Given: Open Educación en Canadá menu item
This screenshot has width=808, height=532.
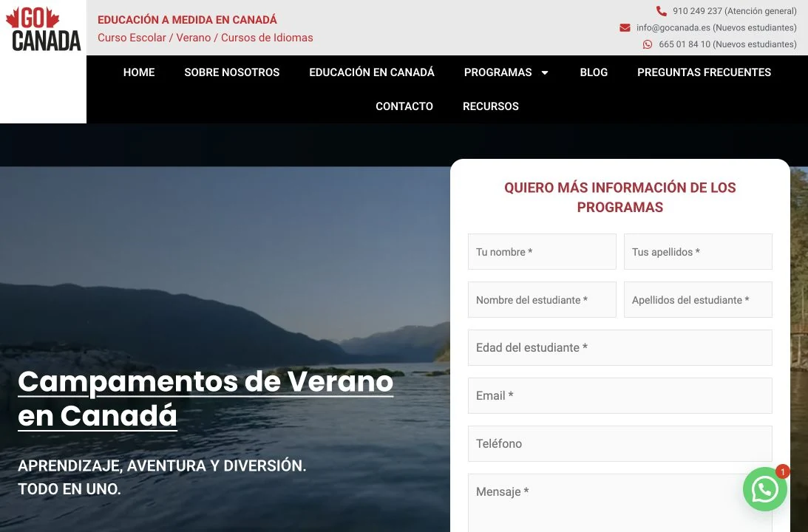Looking at the screenshot, I should (372, 72).
